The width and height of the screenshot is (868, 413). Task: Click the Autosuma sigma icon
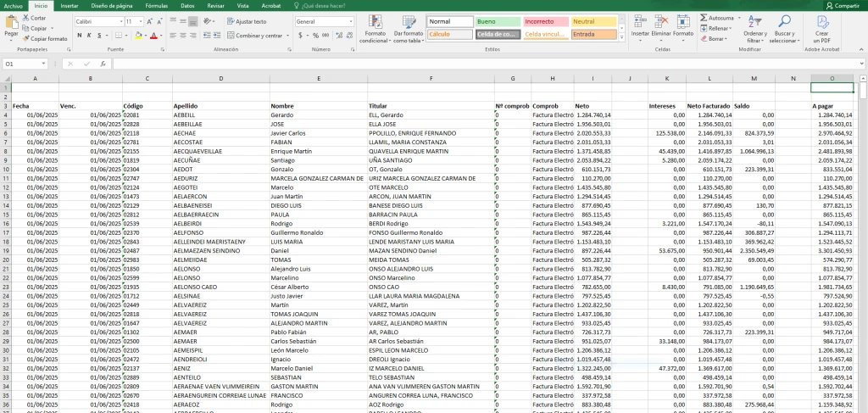[704, 19]
